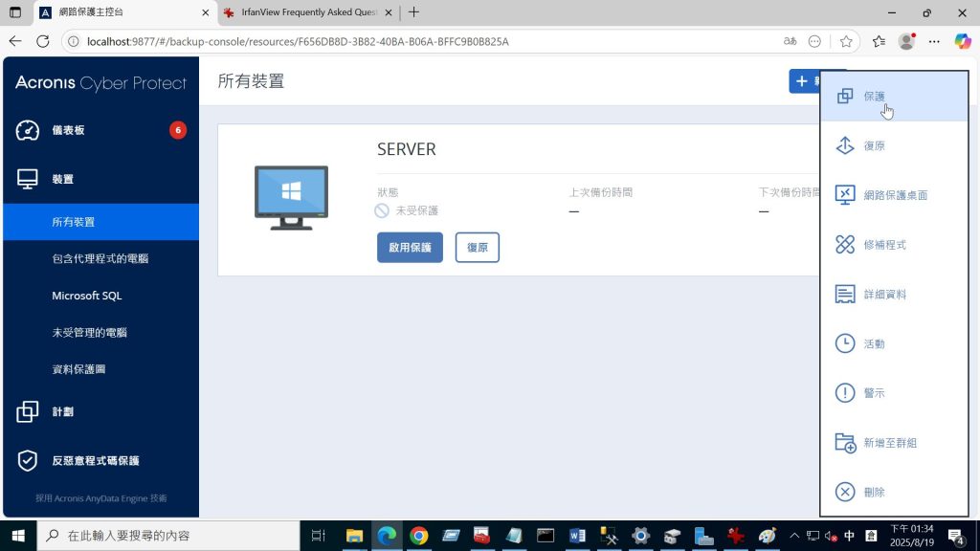Image resolution: width=980 pixels, height=551 pixels.
Task: Expand 反惡意程式碼保護 sidebar section
Action: tap(95, 461)
